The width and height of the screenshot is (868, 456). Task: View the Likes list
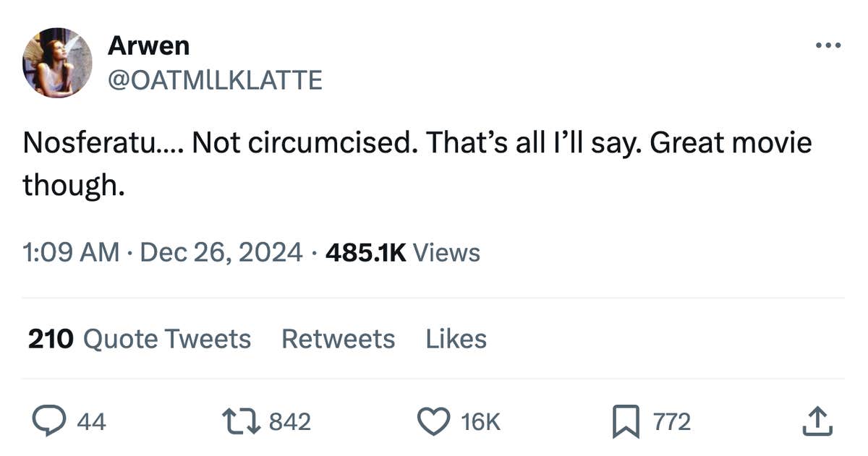[456, 339]
